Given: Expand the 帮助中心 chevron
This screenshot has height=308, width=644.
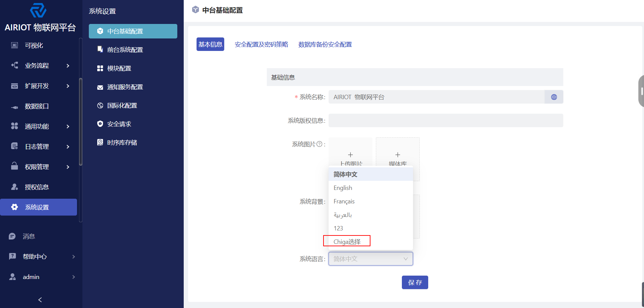Looking at the screenshot, I should point(74,256).
